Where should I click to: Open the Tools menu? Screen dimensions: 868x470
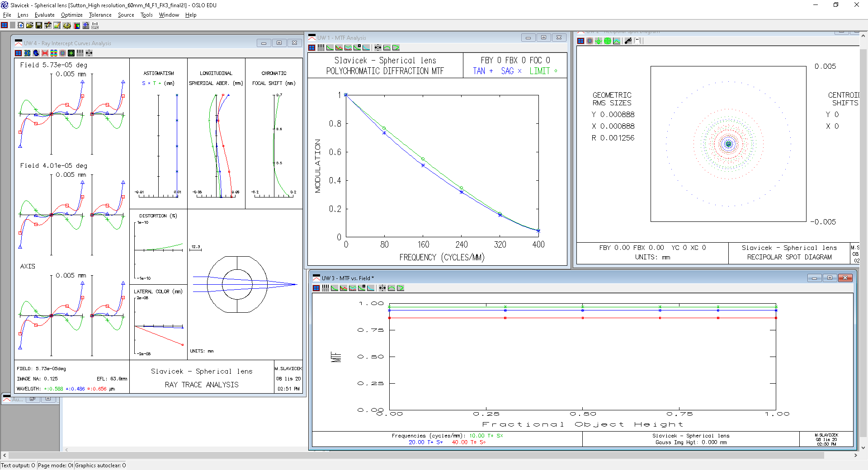point(146,15)
